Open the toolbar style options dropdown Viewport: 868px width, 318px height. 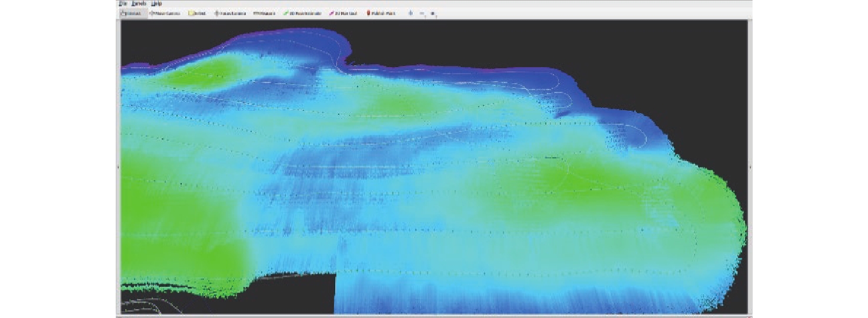(x=433, y=13)
